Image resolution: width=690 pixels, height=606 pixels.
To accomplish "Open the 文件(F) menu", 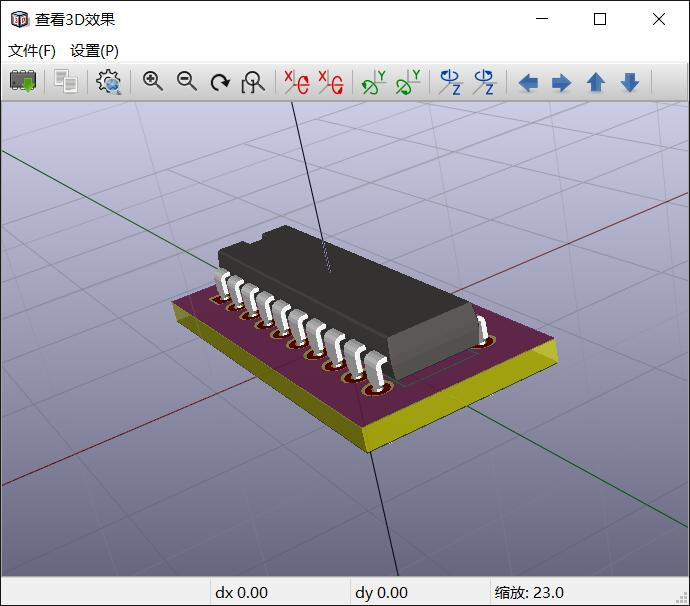I will (32, 51).
